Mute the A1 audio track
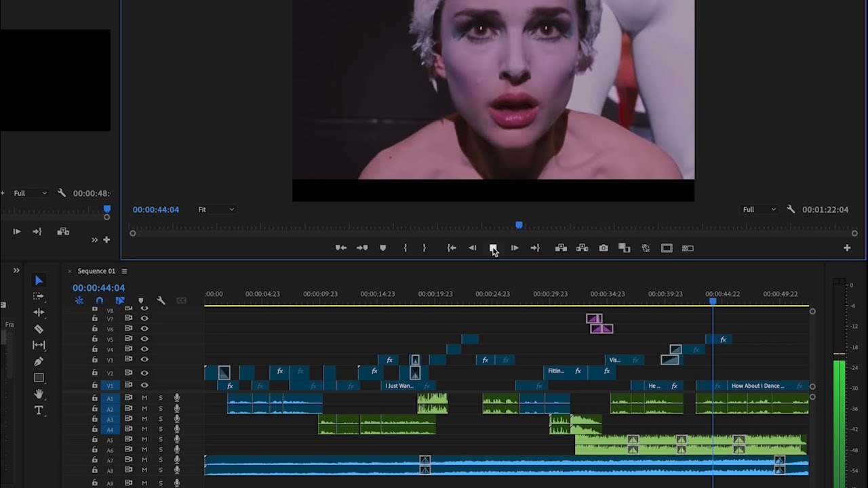The width and height of the screenshot is (868, 488). [x=144, y=398]
